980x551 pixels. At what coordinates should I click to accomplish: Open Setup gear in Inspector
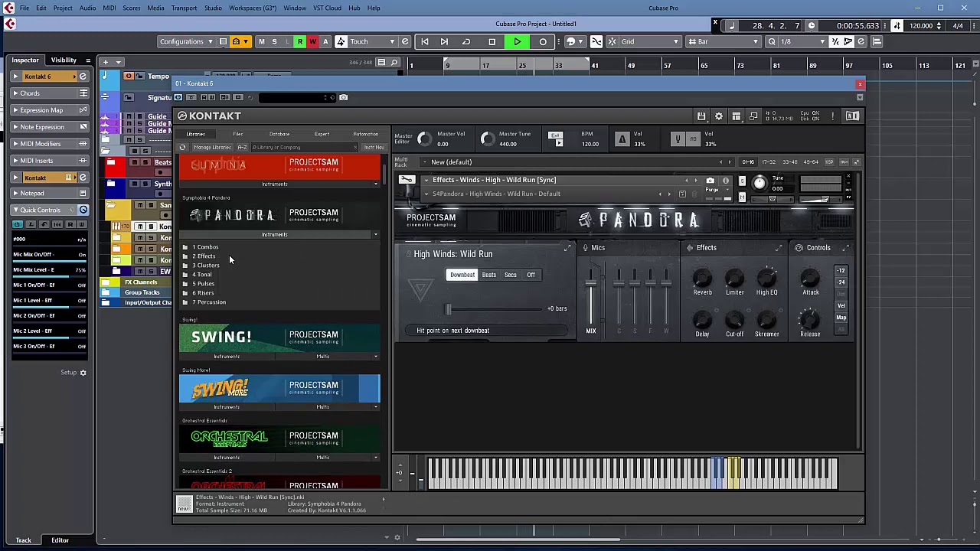pos(83,373)
